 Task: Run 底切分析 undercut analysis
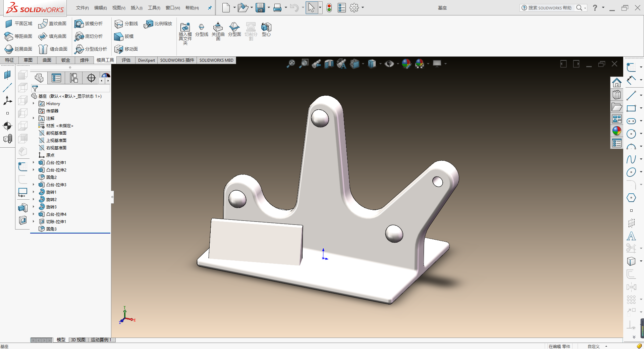pos(89,36)
